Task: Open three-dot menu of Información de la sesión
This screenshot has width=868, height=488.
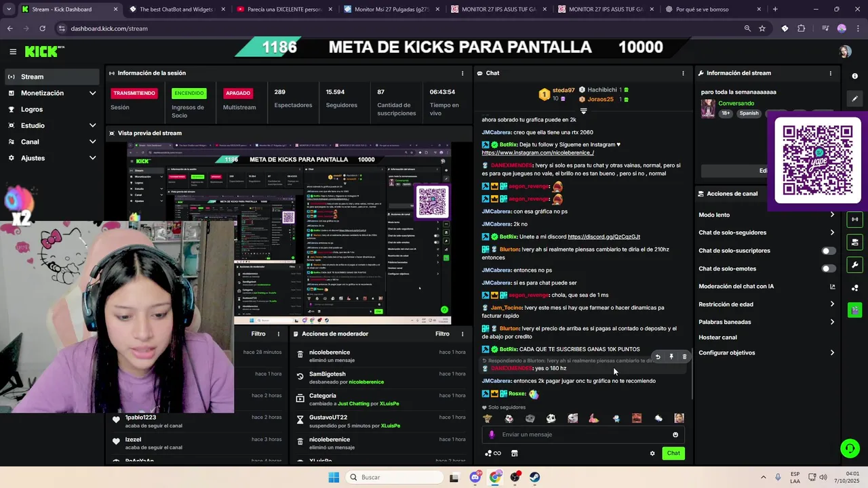Action: pyautogui.click(x=462, y=73)
